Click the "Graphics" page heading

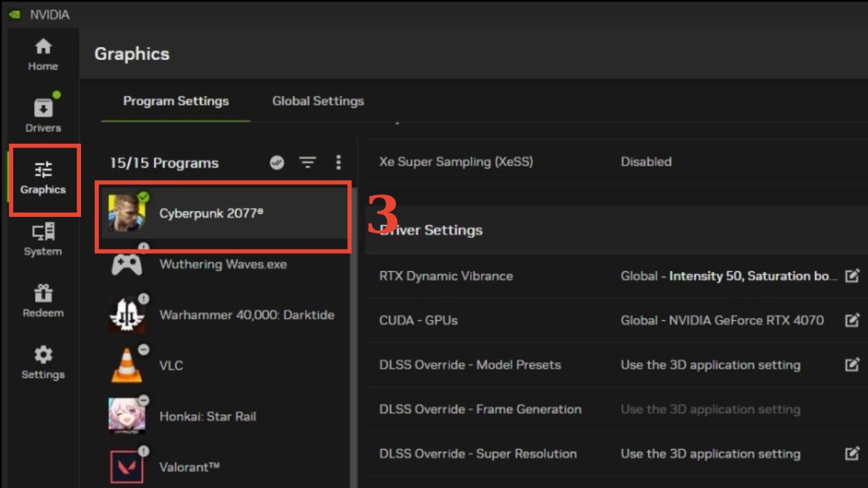click(x=132, y=53)
